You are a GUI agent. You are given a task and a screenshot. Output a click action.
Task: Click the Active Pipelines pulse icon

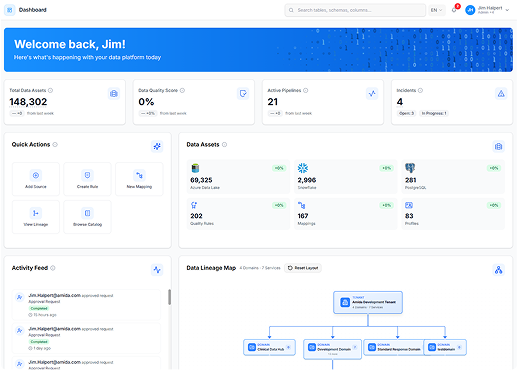372,94
